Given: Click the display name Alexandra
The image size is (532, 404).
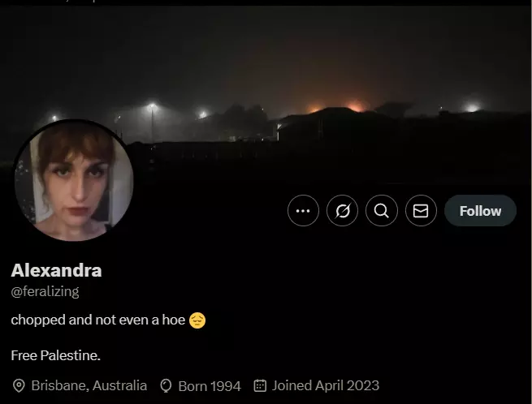Looking at the screenshot, I should (56, 270).
